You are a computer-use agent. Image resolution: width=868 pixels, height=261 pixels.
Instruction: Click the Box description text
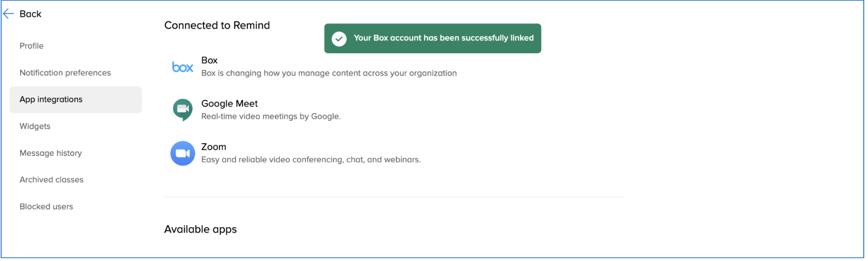point(330,73)
